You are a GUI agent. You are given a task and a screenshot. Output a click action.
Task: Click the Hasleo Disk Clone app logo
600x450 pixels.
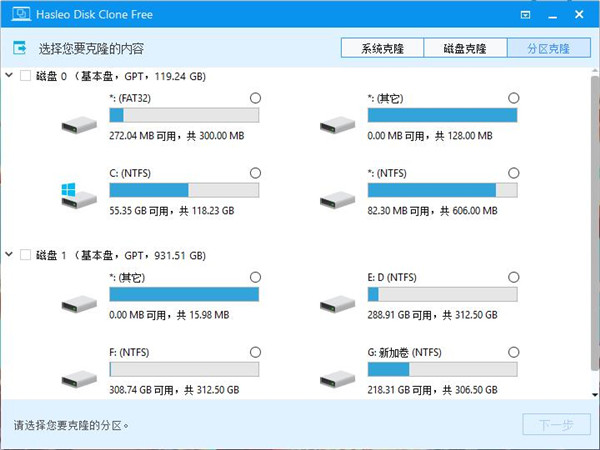(13, 15)
